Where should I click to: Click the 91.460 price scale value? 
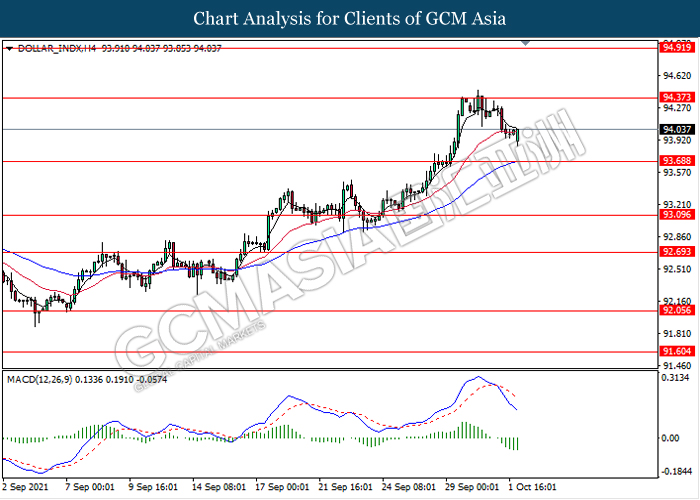(x=677, y=366)
